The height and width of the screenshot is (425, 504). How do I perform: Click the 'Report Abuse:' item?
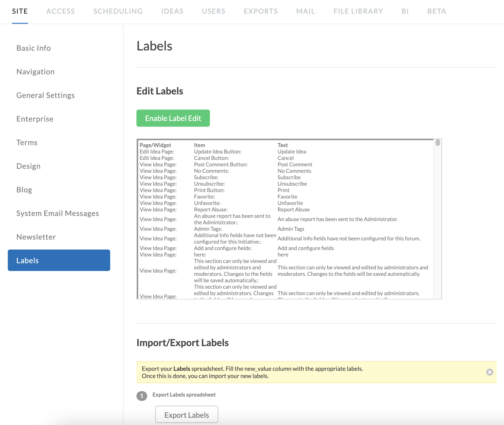point(211,210)
